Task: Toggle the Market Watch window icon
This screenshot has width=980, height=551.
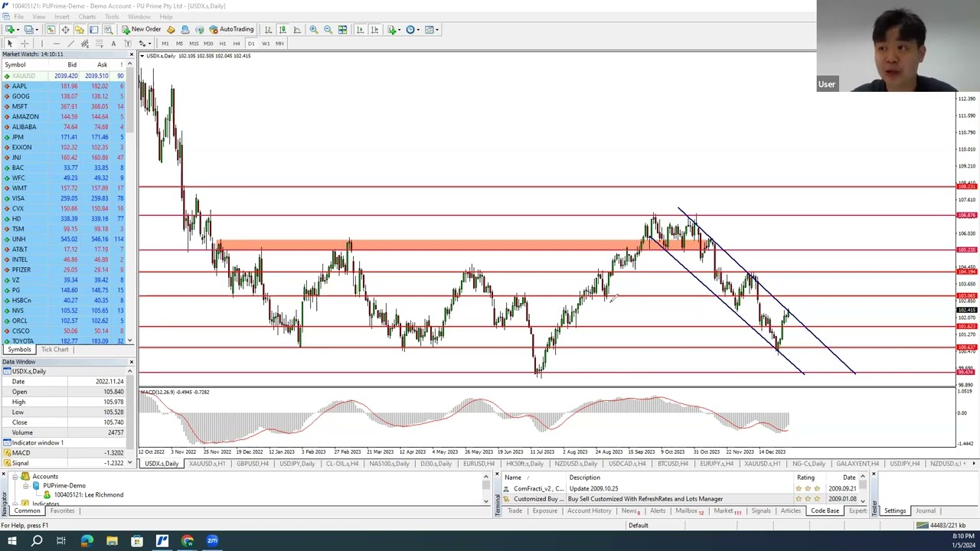Action: 51,29
